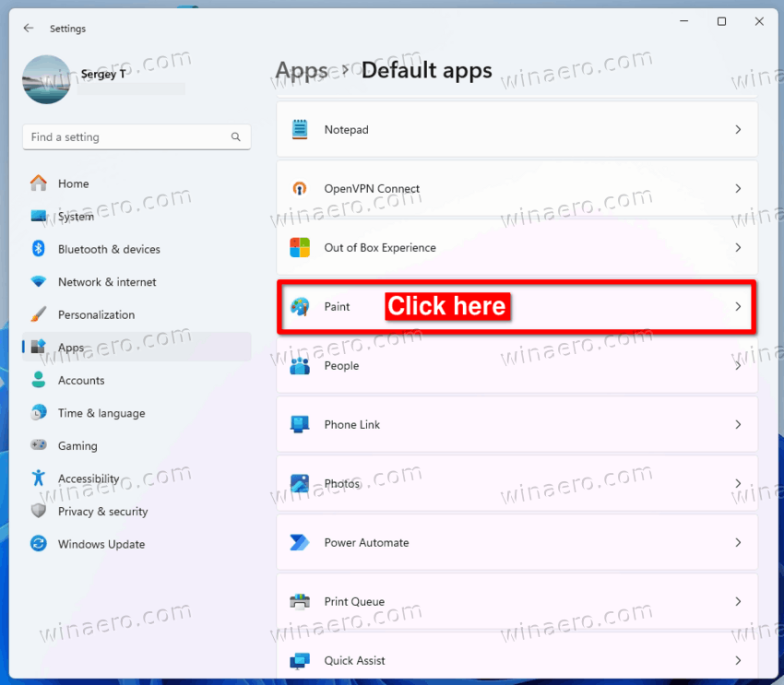Click the Power Automate app icon
Viewport: 784px width, 685px height.
(x=300, y=543)
